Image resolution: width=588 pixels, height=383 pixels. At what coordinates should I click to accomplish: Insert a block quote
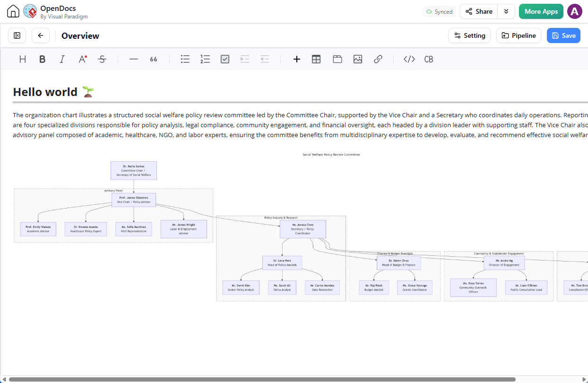pyautogui.click(x=154, y=59)
